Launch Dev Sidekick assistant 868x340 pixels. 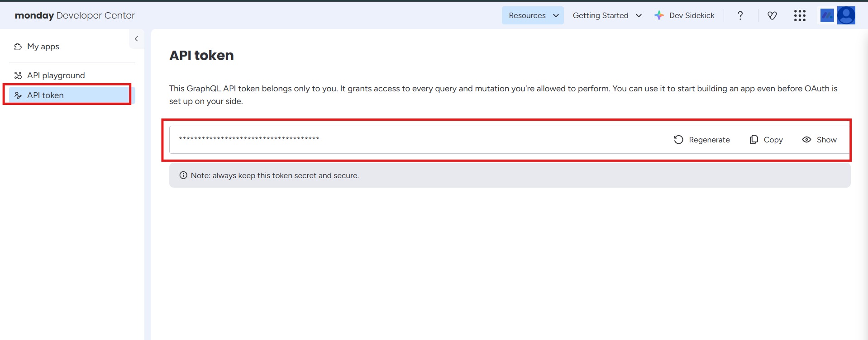(684, 15)
